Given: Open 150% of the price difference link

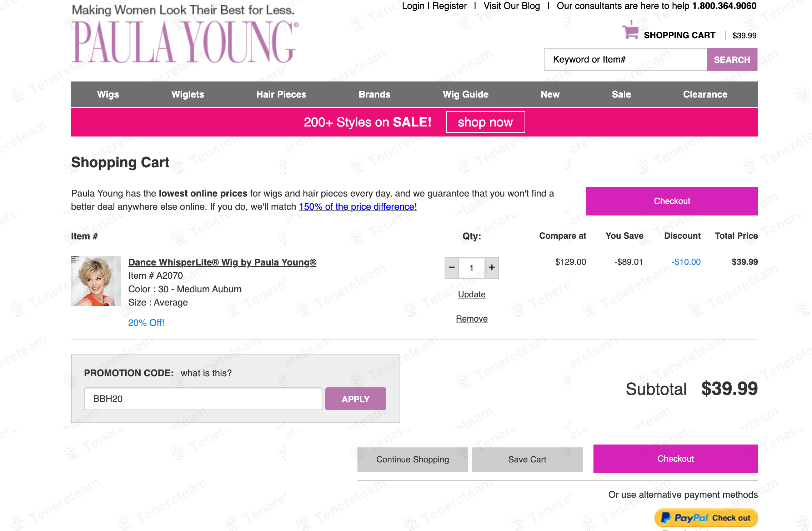Looking at the screenshot, I should click(358, 207).
